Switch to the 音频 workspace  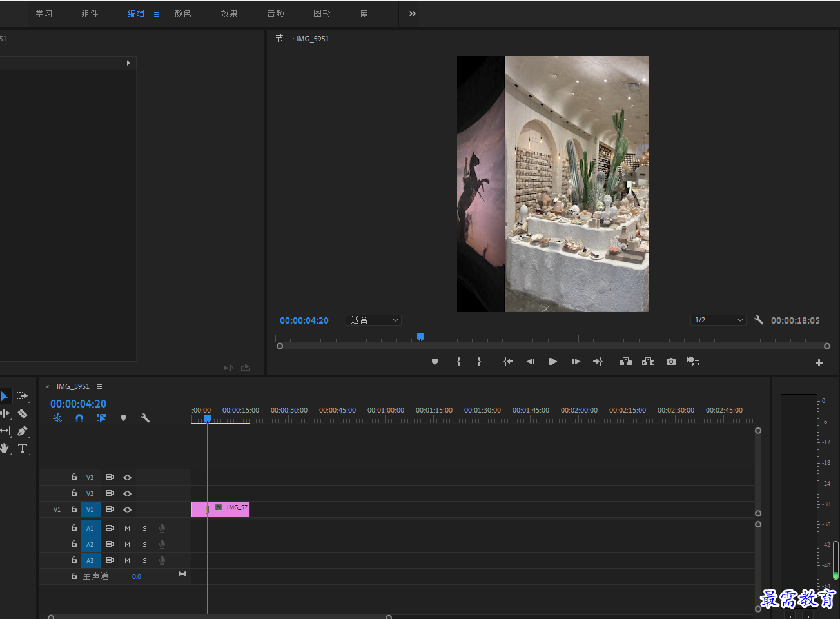[275, 14]
